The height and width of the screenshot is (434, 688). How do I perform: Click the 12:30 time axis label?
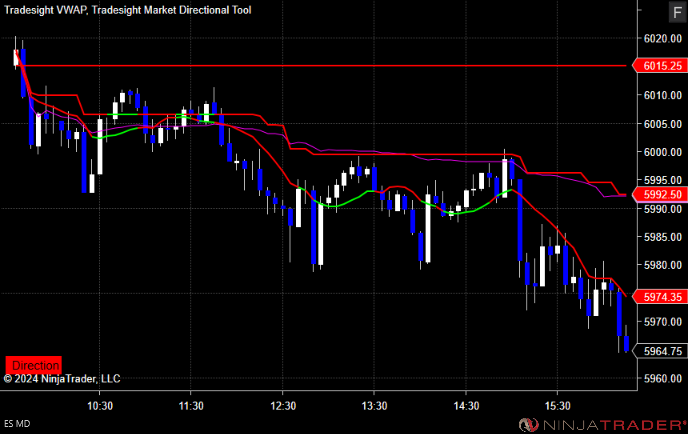click(x=283, y=406)
